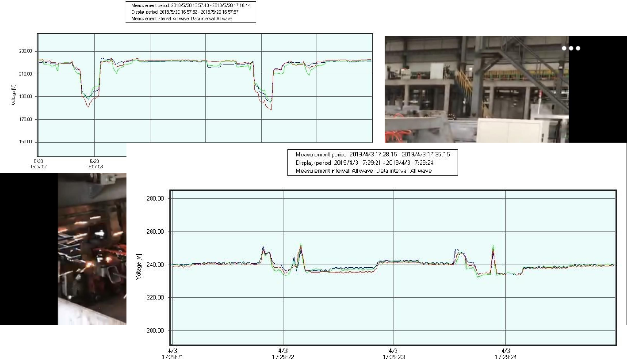This screenshot has height=364, width=627.
Task: Click the red voltage waveform trace
Action: [88, 106]
